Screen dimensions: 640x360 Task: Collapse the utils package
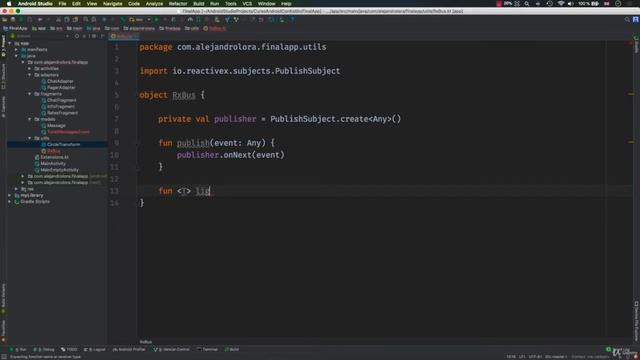(30, 138)
